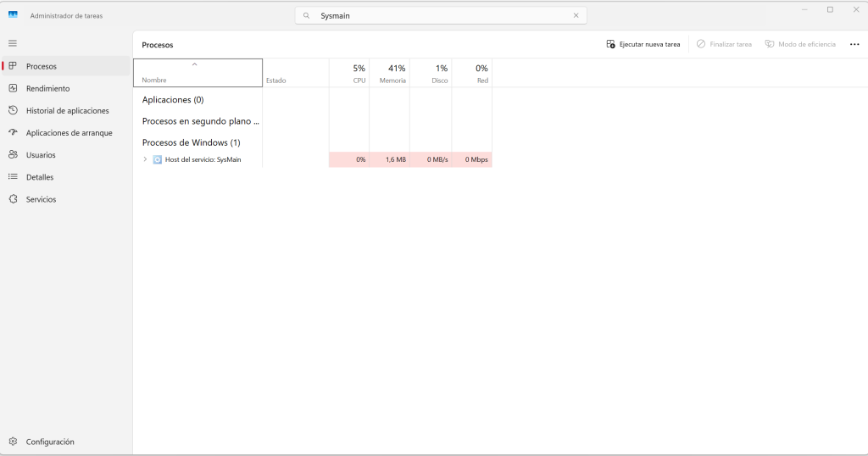Screen dimensions: 868x456
Task: Sort by Memoria column header
Action: pyautogui.click(x=390, y=73)
